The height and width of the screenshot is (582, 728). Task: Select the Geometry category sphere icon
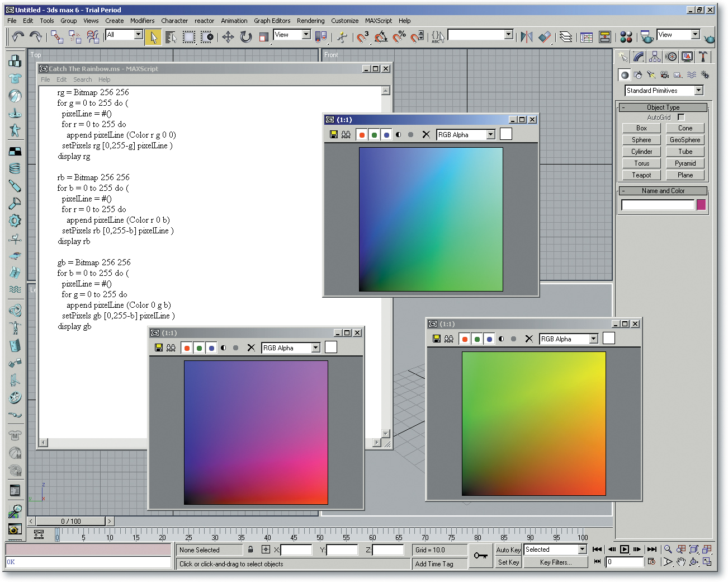point(625,74)
